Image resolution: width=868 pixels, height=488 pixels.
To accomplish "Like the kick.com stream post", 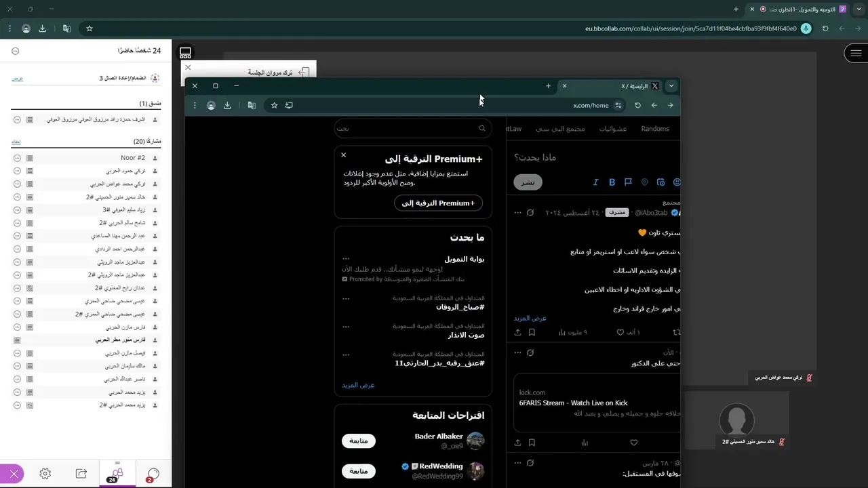I will click(634, 443).
